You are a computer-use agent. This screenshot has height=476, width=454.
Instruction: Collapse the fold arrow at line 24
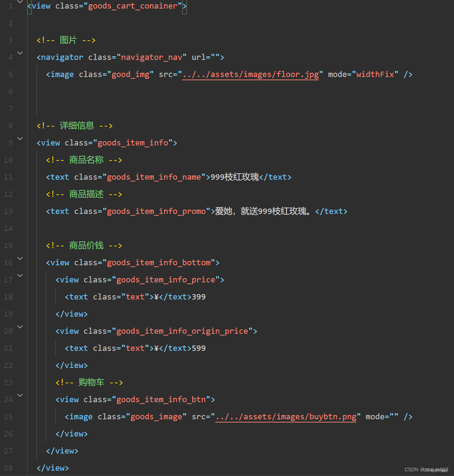tap(20, 395)
